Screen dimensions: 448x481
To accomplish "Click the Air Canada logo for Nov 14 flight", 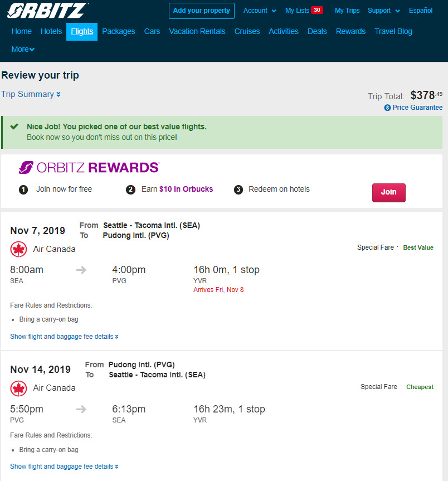I will tap(18, 388).
